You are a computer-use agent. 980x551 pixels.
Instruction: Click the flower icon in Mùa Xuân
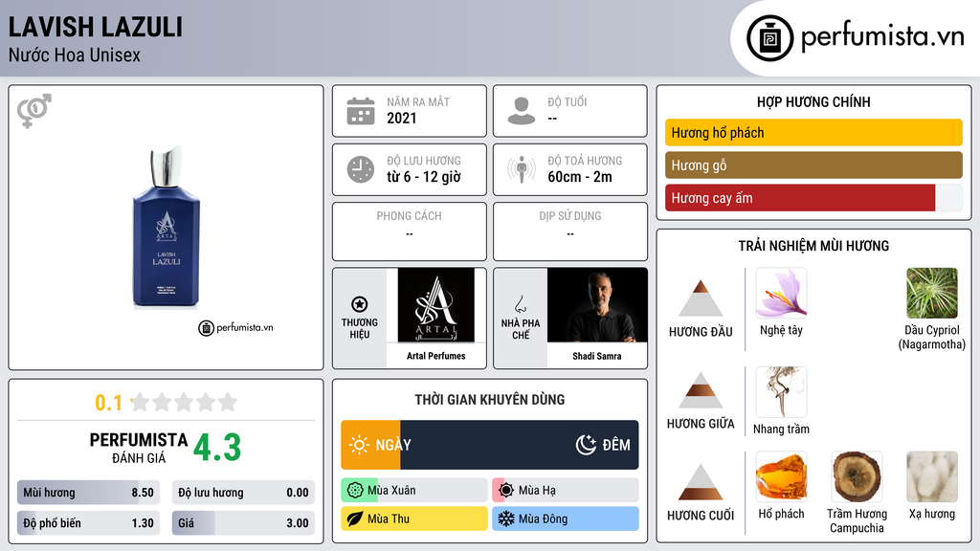(x=355, y=491)
